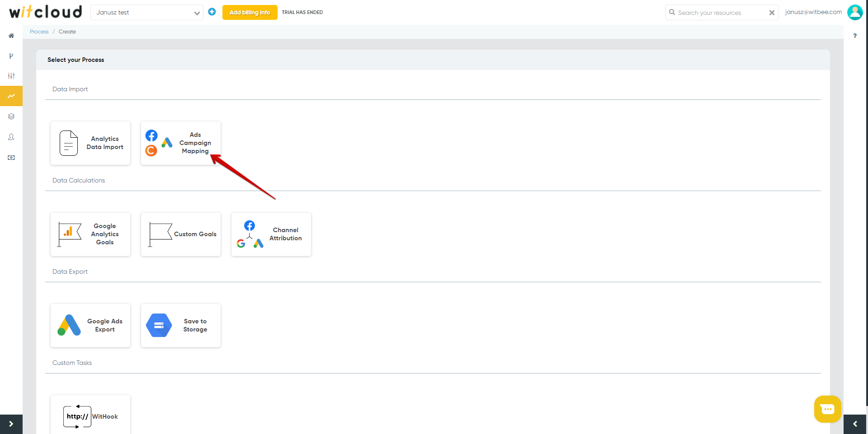Click the Analytics Data Import document icon
The image size is (868, 434).
[x=69, y=143]
